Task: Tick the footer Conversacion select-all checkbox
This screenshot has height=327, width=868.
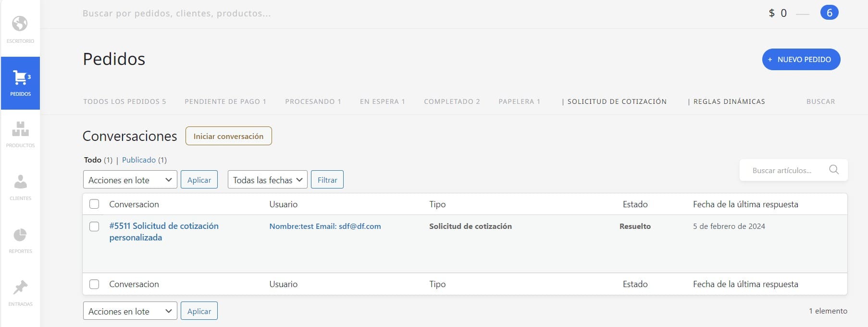Action: pos(94,284)
